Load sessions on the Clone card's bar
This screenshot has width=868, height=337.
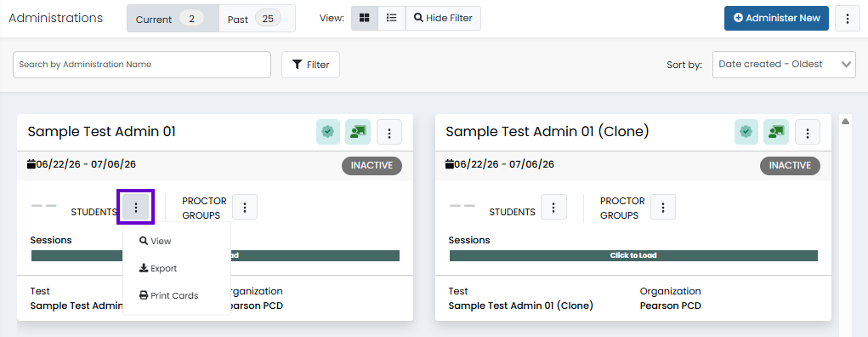633,255
